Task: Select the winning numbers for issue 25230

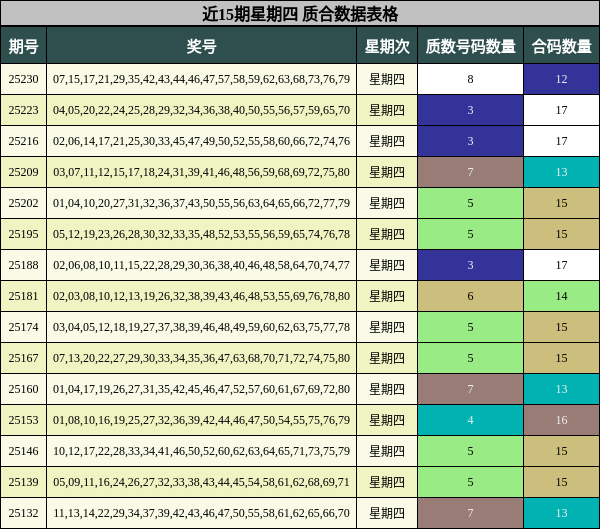Action: tap(201, 79)
